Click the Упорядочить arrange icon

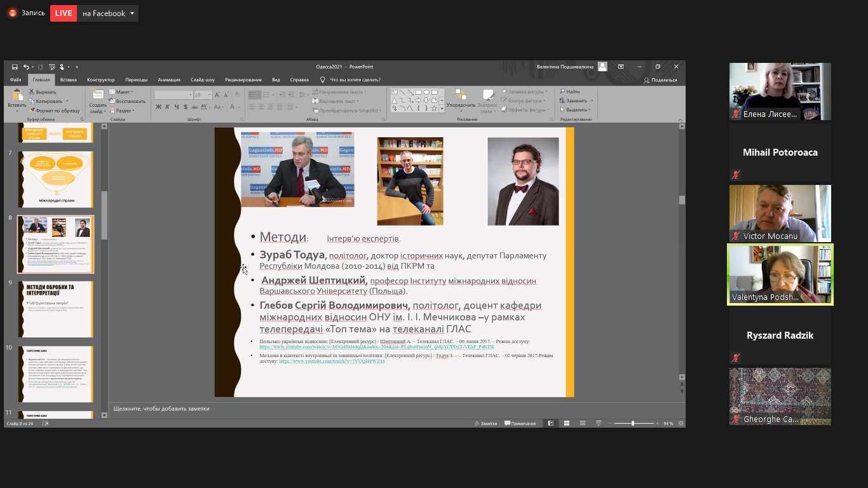pyautogui.click(x=461, y=95)
